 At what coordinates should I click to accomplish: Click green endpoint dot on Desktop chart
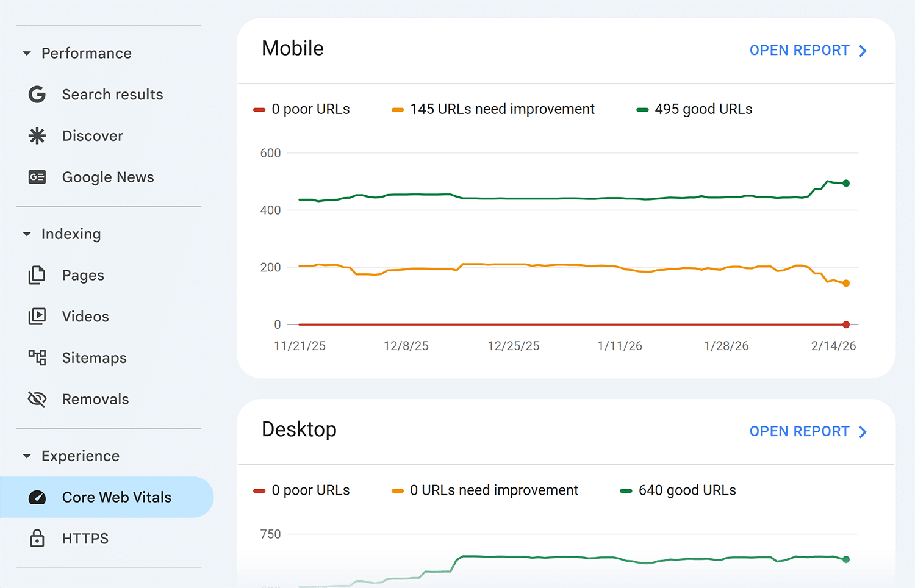coord(846,559)
